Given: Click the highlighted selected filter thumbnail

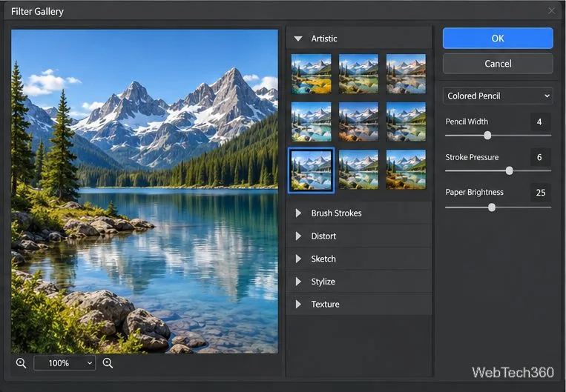Looking at the screenshot, I should [311, 170].
